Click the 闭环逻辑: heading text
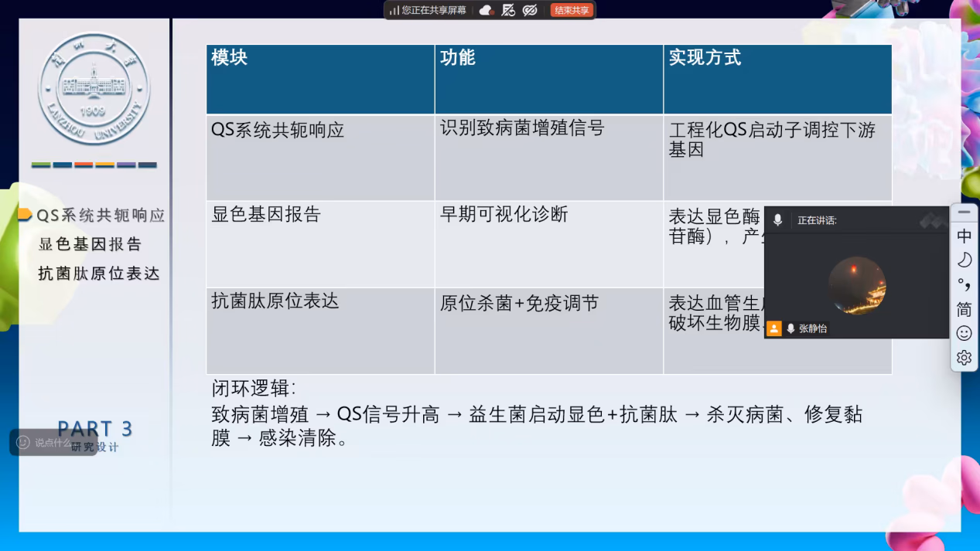This screenshot has height=551, width=980. [x=254, y=389]
